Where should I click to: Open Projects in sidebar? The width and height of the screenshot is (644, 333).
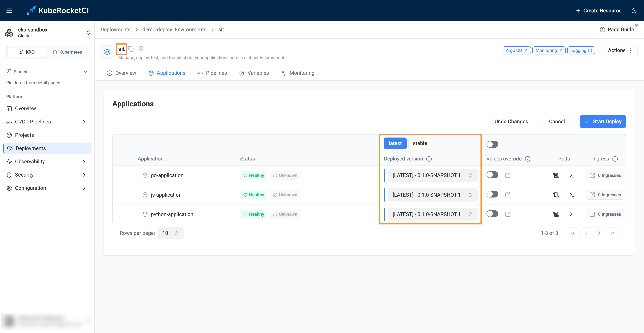pyautogui.click(x=47, y=135)
